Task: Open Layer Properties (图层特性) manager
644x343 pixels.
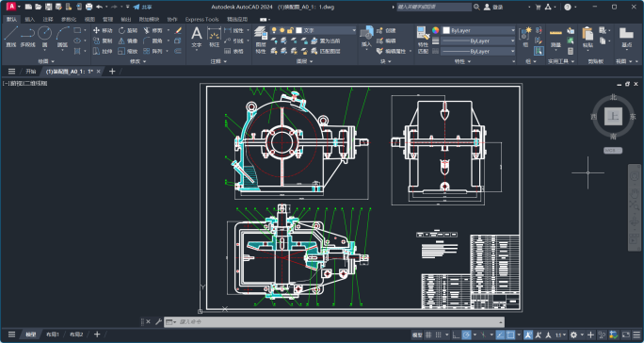Action: [x=261, y=41]
